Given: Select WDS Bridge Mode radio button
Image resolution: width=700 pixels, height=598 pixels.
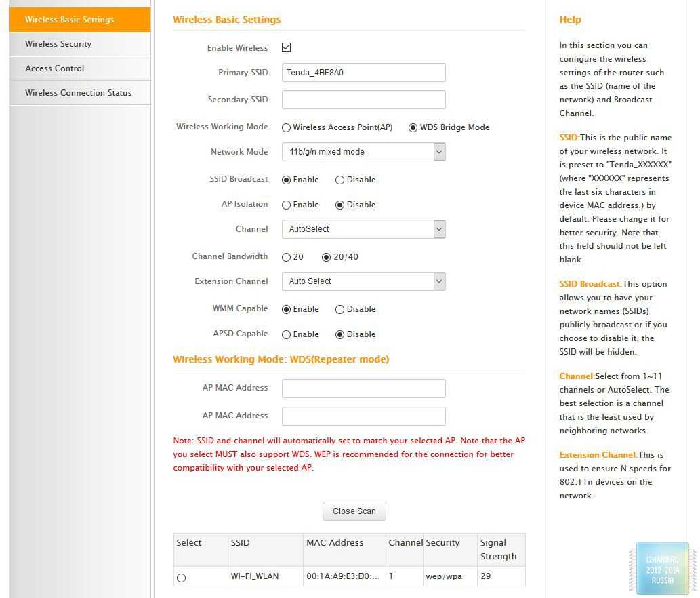Looking at the screenshot, I should (413, 127).
